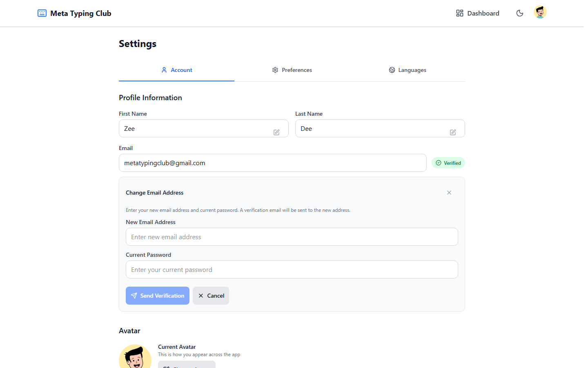Focus the Current Password input
This screenshot has width=588, height=368.
292,269
